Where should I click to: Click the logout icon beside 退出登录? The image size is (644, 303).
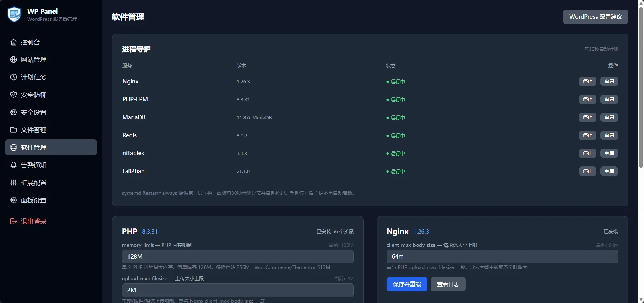coord(14,221)
